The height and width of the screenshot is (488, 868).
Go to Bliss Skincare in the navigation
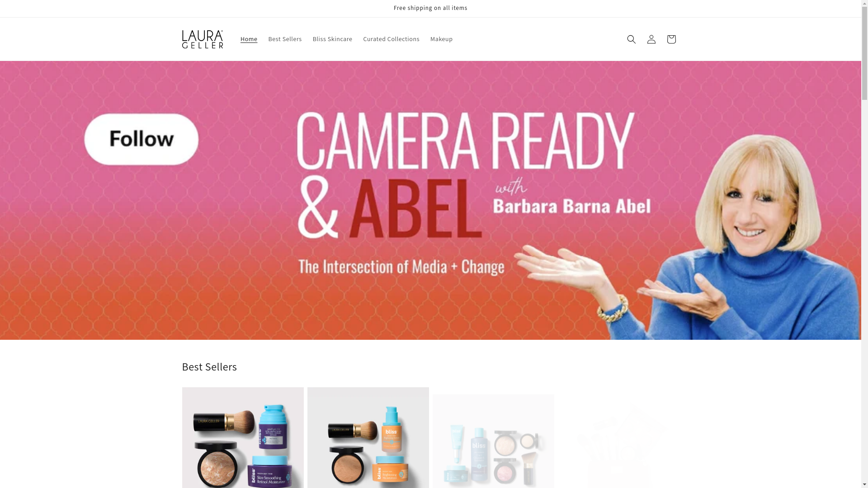[x=332, y=39]
